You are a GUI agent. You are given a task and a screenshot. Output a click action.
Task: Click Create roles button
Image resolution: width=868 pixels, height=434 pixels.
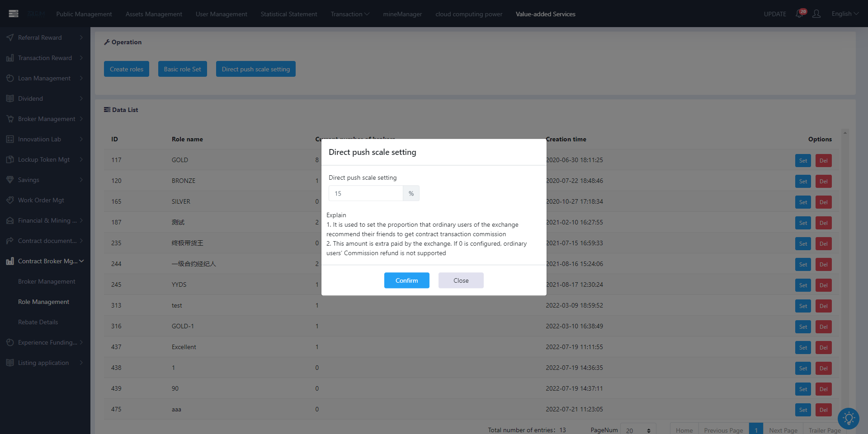pyautogui.click(x=127, y=69)
